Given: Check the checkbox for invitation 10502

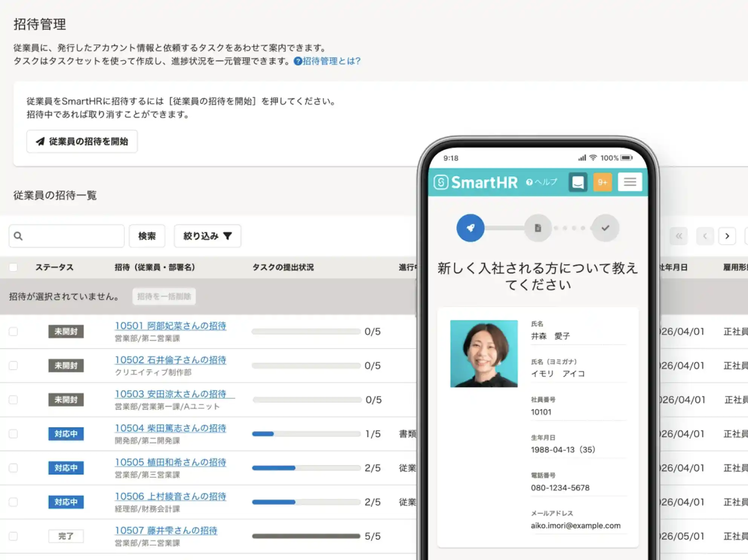Looking at the screenshot, I should click(x=13, y=365).
